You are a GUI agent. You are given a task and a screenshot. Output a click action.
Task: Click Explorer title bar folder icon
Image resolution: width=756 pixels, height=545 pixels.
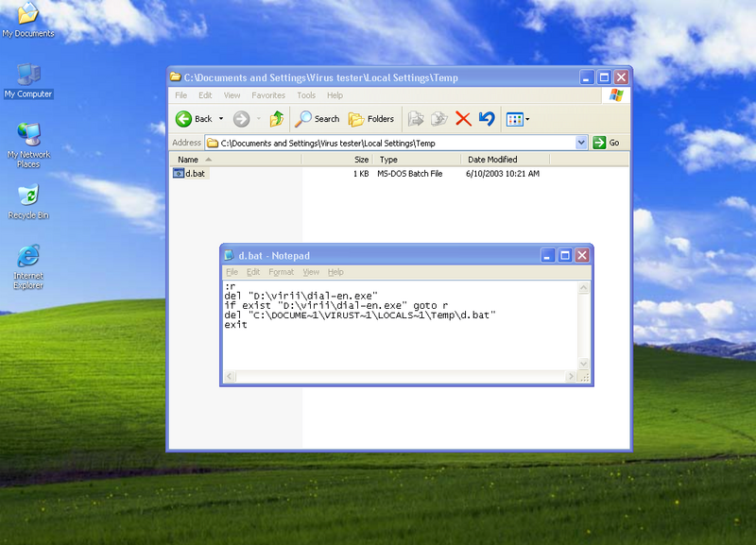coord(176,77)
